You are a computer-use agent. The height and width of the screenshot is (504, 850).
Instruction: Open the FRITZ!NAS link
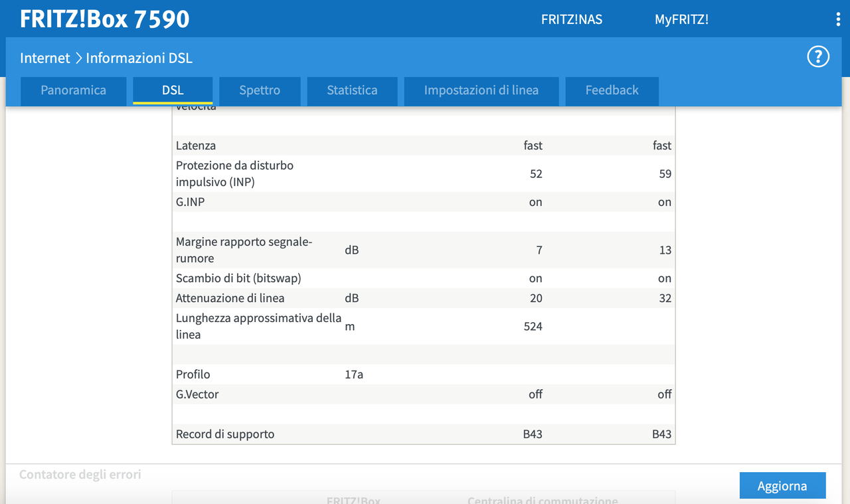point(572,19)
